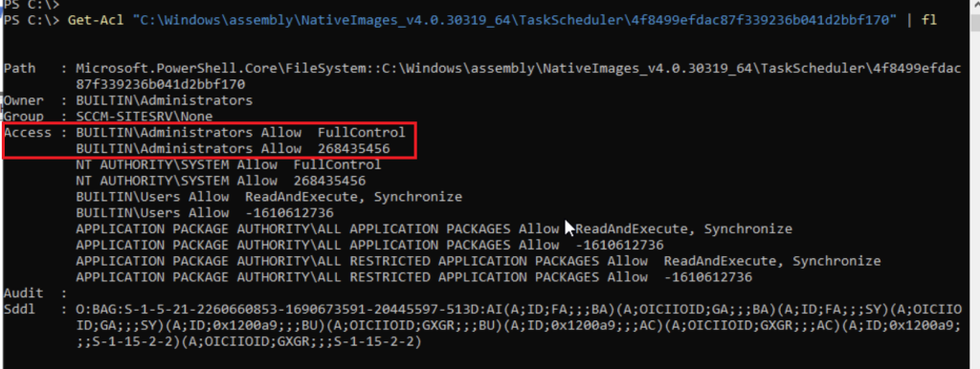The image size is (980, 369).
Task: Click the Access label inside red box
Action: [x=28, y=132]
